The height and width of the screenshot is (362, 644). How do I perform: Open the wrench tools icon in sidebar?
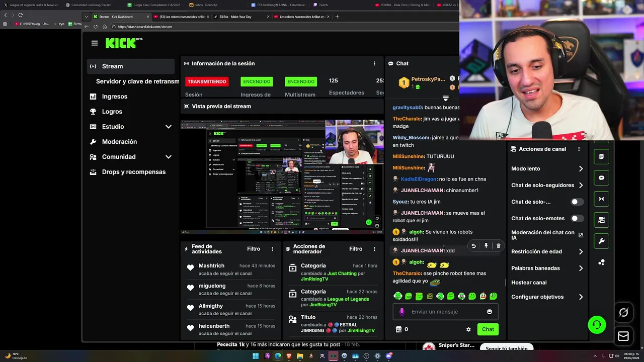(601, 241)
